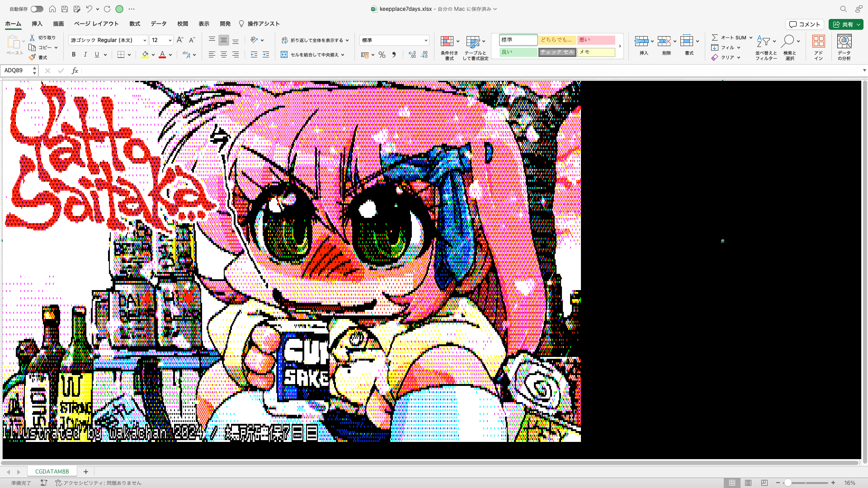This screenshot has height=488, width=868.
Task: Click the 共有 share button
Action: (846, 24)
